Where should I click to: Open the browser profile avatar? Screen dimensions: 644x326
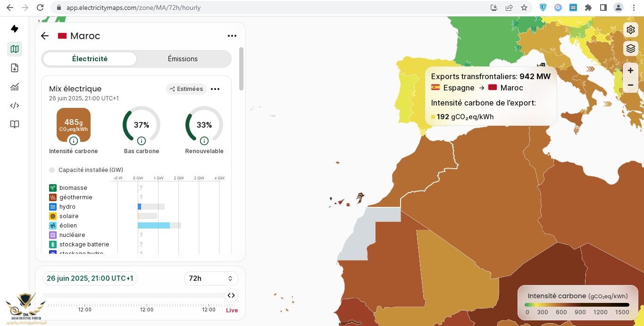[x=618, y=8]
